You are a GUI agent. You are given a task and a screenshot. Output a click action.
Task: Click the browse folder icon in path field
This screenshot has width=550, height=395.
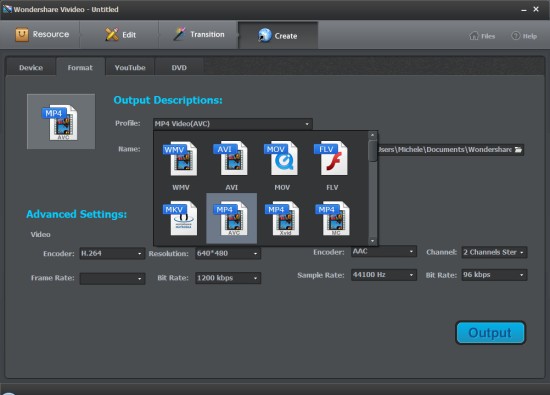pos(518,150)
